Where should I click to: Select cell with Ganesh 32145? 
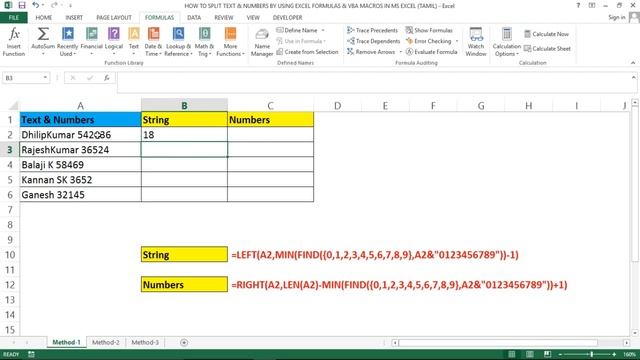coord(80,195)
